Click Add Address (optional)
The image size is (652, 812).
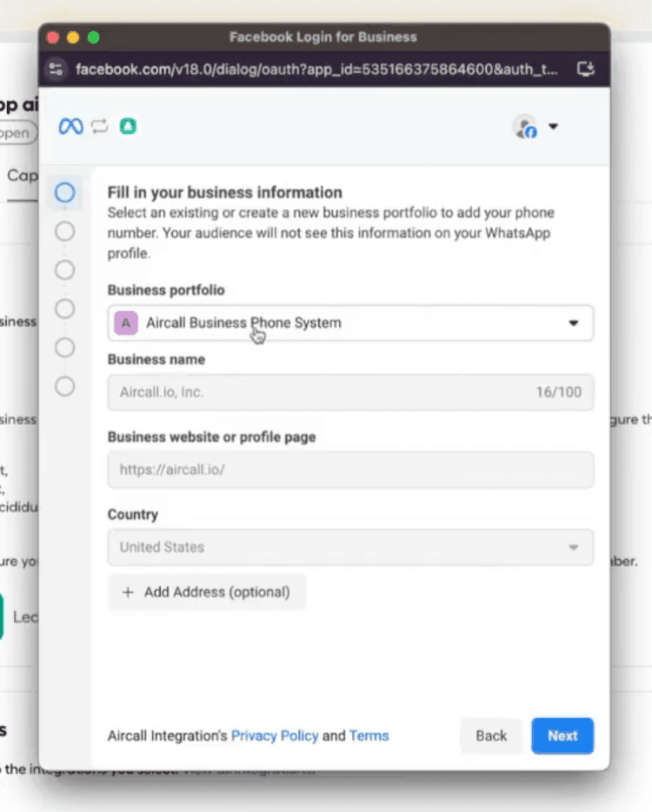pyautogui.click(x=206, y=591)
